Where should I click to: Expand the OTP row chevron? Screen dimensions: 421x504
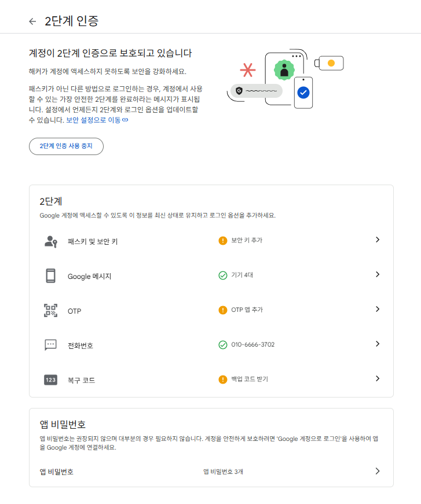click(378, 309)
